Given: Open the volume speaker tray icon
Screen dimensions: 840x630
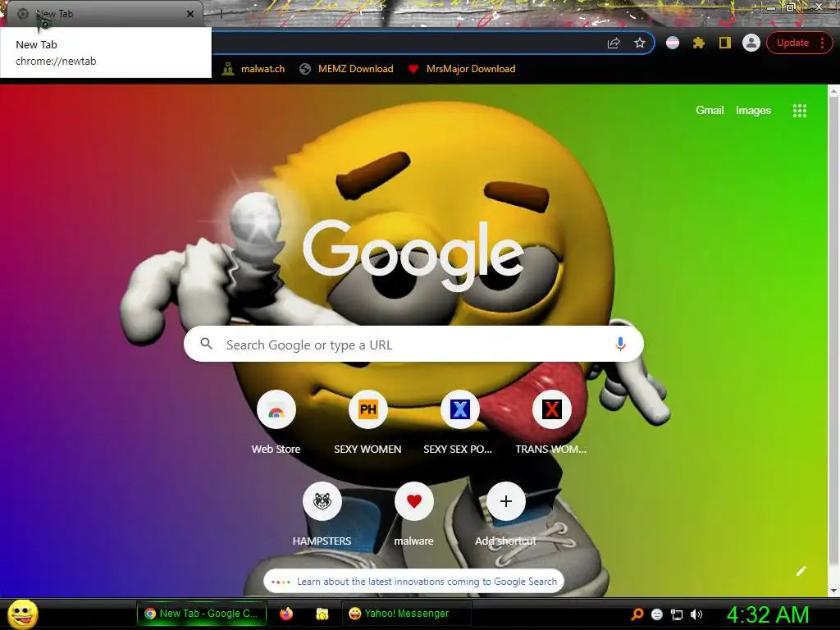Looking at the screenshot, I should point(696,614).
